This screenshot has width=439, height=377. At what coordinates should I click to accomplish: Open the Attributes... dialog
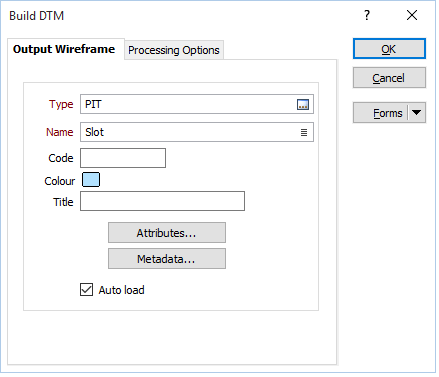(167, 233)
